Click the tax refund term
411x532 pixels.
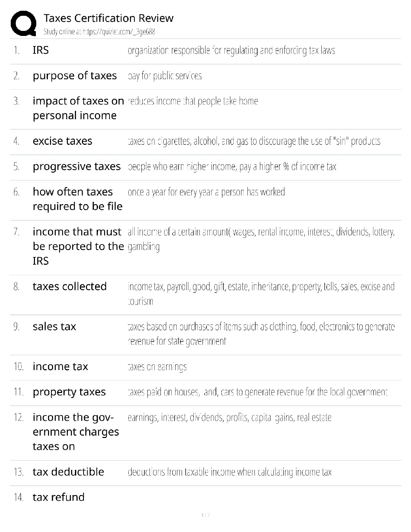58,497
